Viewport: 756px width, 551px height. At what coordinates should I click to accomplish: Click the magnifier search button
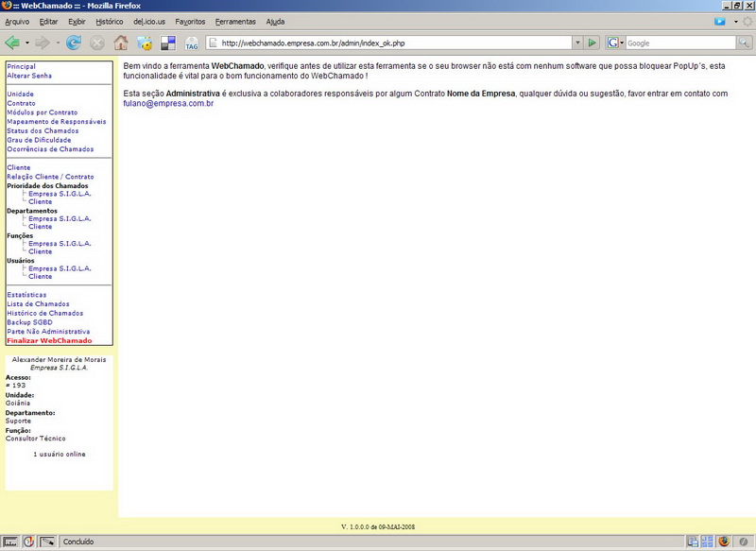745,43
